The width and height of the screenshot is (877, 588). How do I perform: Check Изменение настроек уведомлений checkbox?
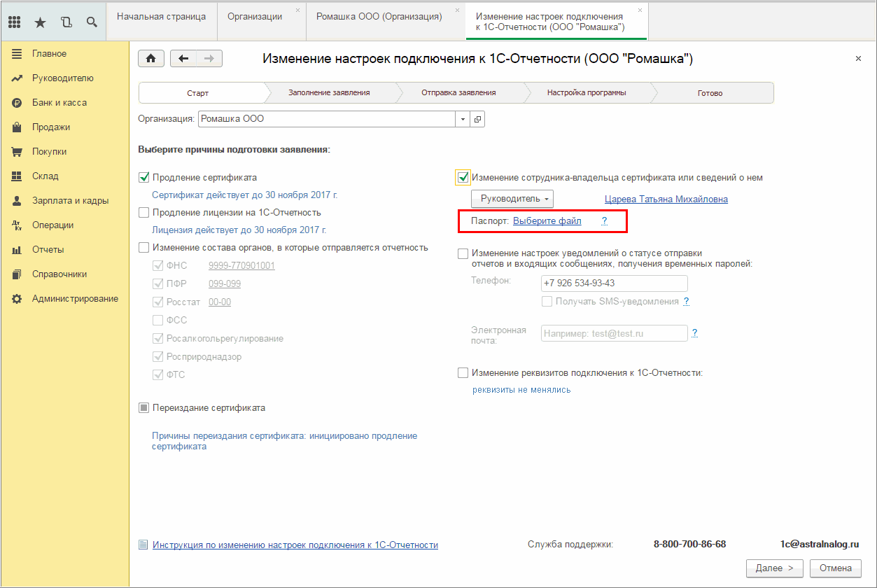(x=463, y=254)
